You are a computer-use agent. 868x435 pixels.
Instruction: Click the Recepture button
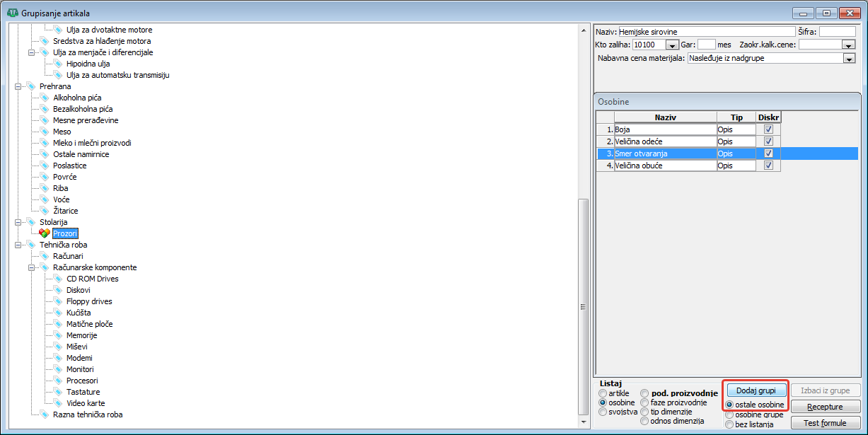[x=825, y=407]
